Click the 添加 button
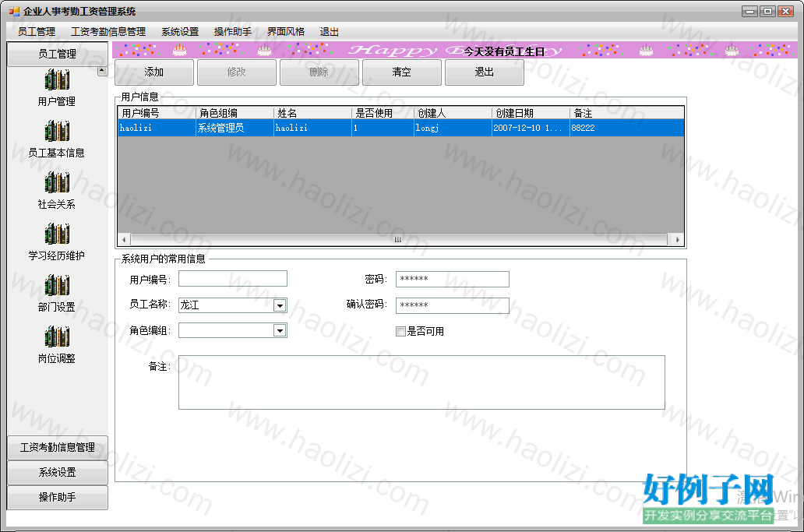The height and width of the screenshot is (532, 804). [153, 72]
